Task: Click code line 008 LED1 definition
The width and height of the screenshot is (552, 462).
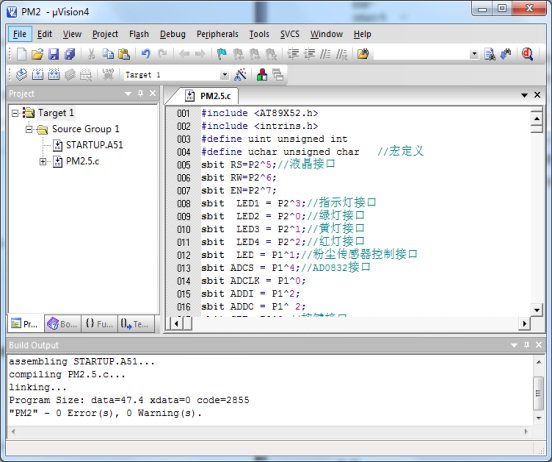Action: 289,203
